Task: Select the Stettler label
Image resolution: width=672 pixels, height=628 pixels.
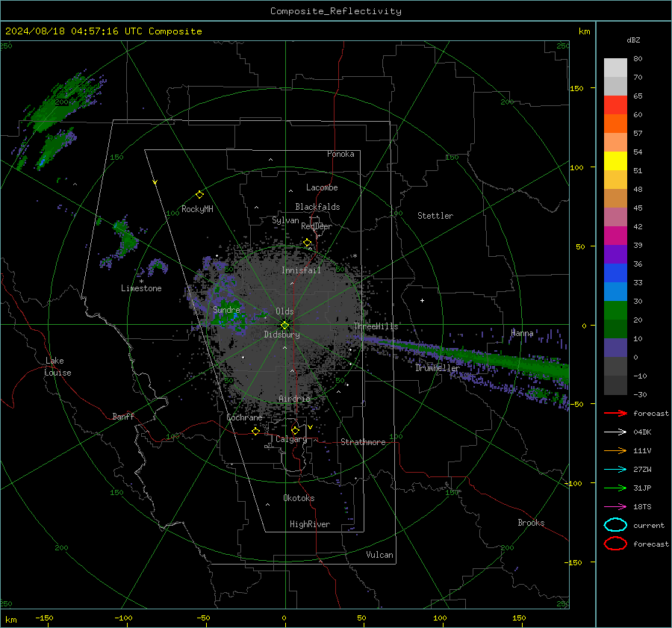Action: pos(435,216)
